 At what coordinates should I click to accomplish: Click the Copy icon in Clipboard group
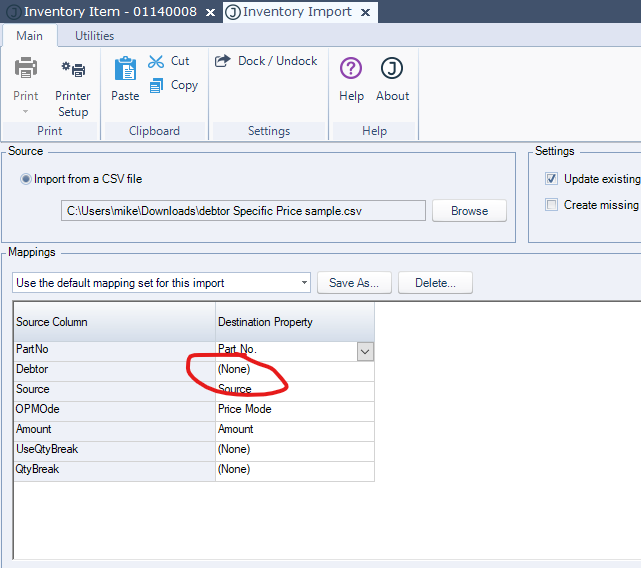point(156,86)
